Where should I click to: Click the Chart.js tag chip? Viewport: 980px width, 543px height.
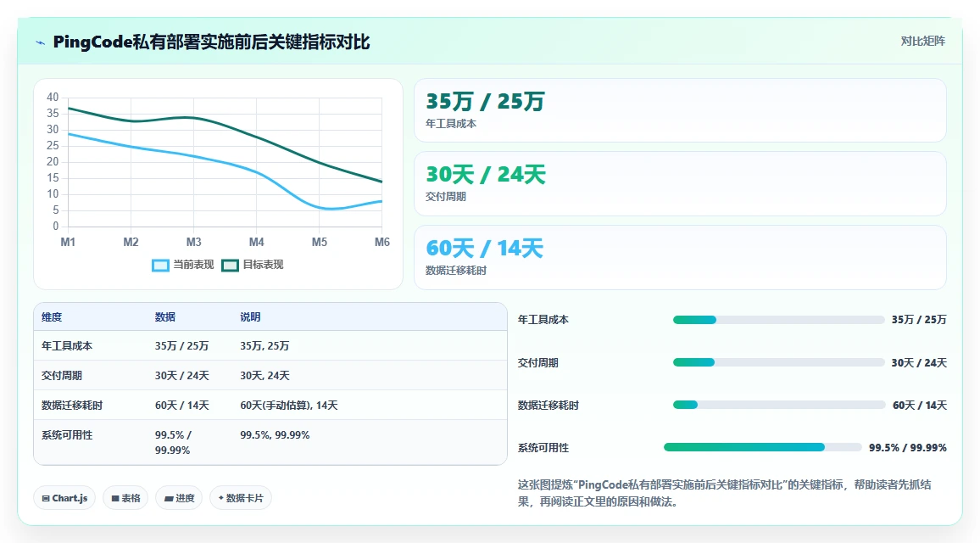(x=64, y=499)
